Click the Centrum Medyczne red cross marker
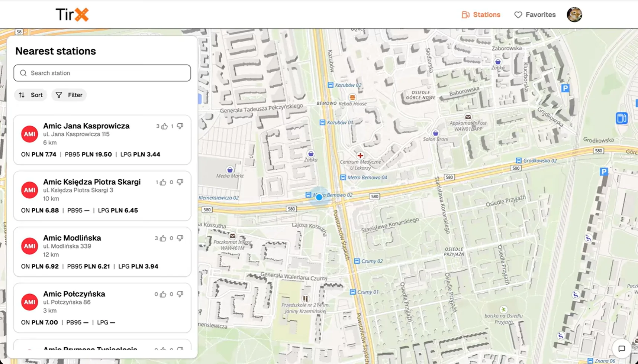 click(360, 156)
